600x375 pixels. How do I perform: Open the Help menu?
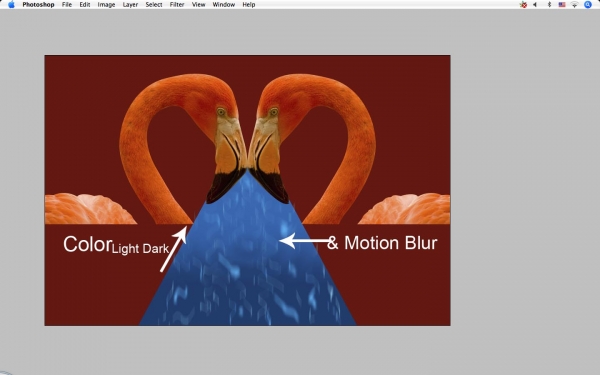pos(249,5)
